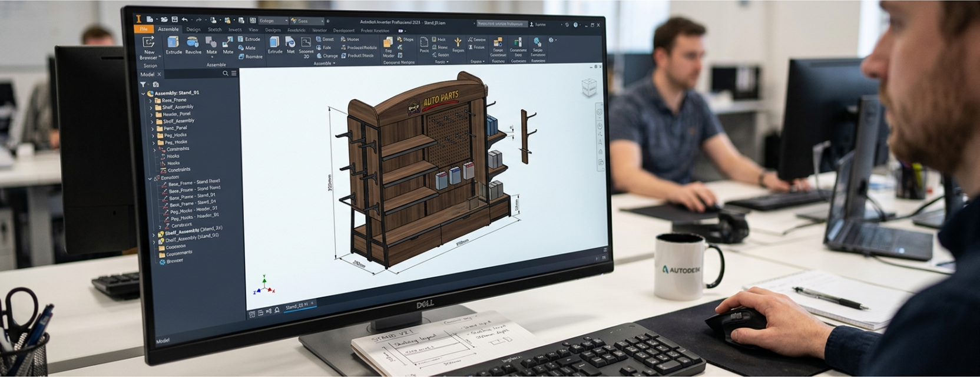The image size is (980, 377).
Task: Switch to the Assemble ribbon tab
Action: (168, 29)
